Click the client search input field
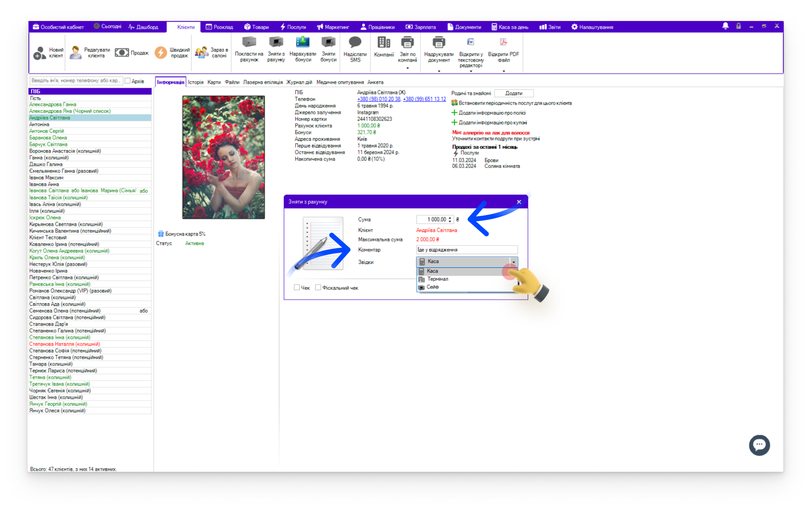This screenshot has width=812, height=508. coord(76,81)
